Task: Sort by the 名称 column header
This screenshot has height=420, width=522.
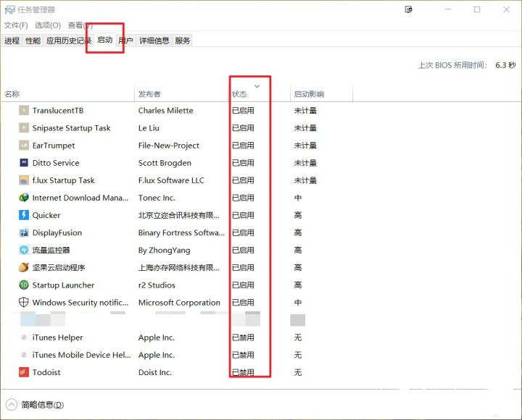Action: point(12,94)
